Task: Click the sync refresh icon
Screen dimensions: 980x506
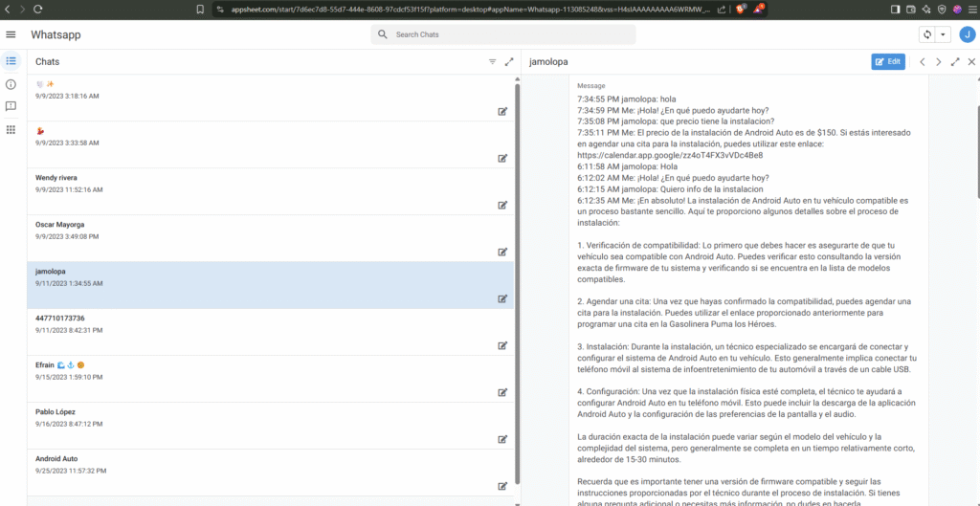Action: (x=926, y=34)
